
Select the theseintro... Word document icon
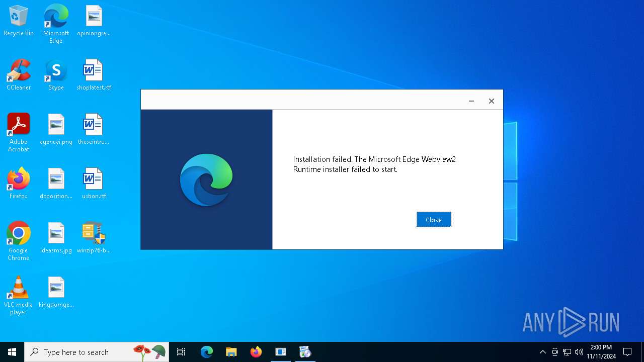pyautogui.click(x=94, y=130)
